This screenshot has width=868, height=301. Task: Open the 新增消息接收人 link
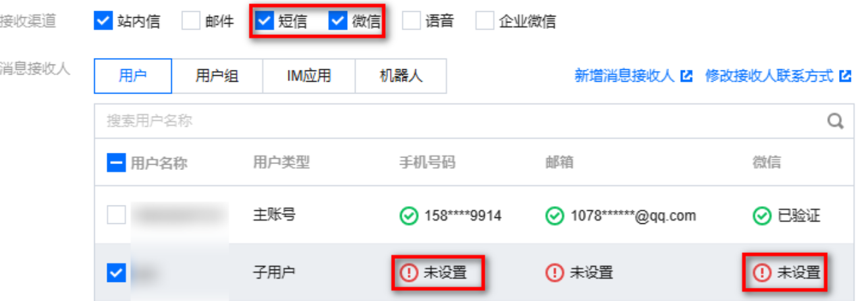click(x=624, y=76)
